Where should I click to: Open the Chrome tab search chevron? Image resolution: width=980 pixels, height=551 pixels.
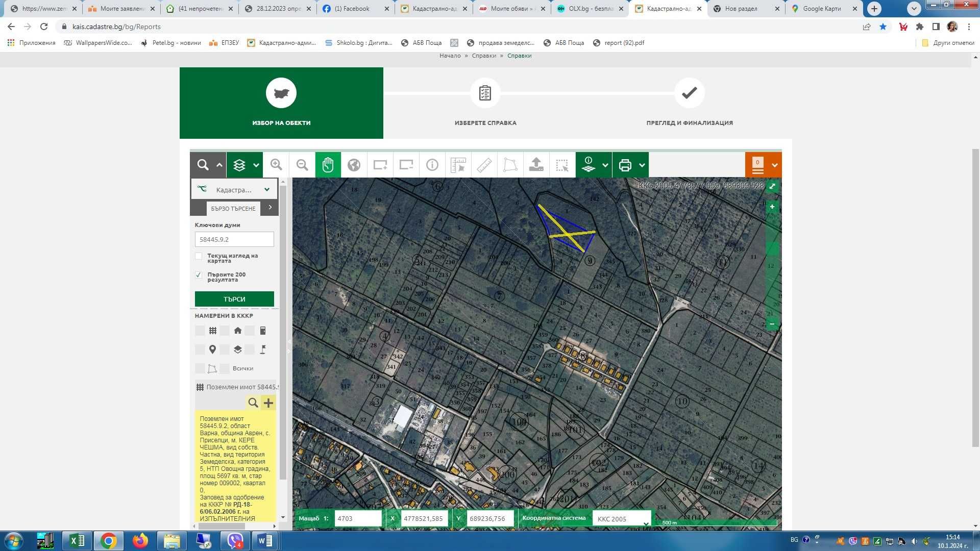point(914,8)
